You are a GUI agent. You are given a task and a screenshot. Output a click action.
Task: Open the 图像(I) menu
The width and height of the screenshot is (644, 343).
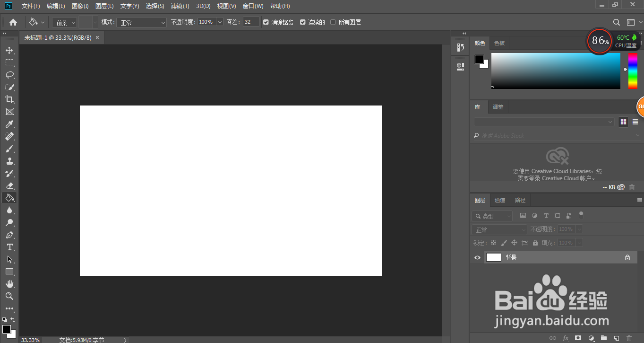[x=80, y=6]
